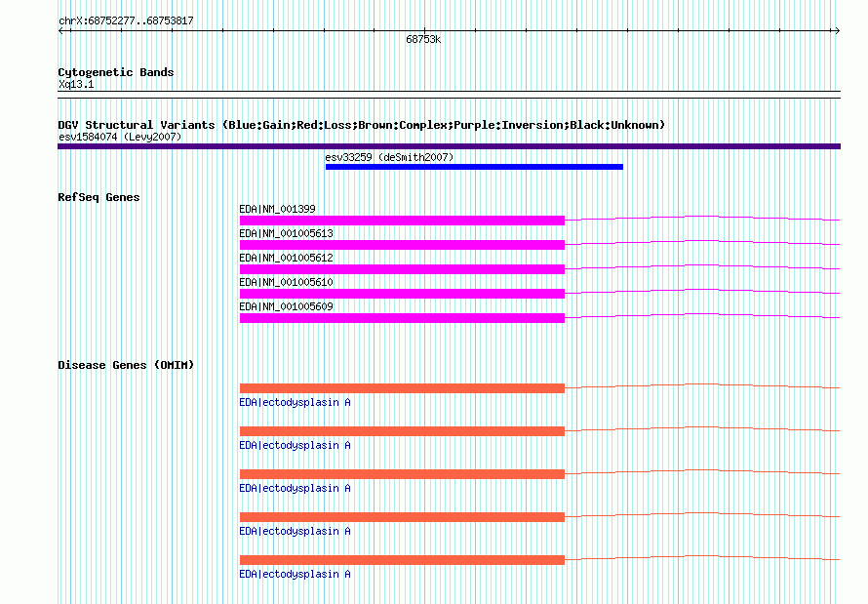Click the chrX:68752277..68753817 coordinate label

(x=126, y=21)
